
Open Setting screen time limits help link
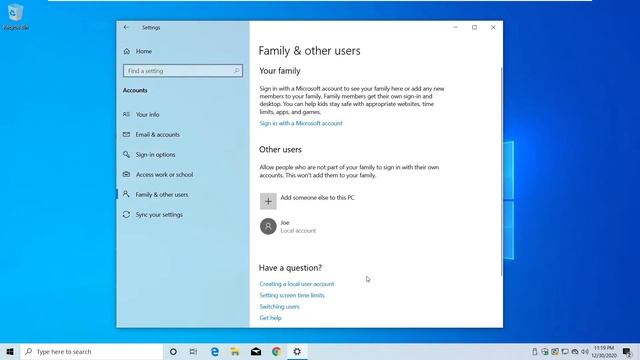pos(292,295)
